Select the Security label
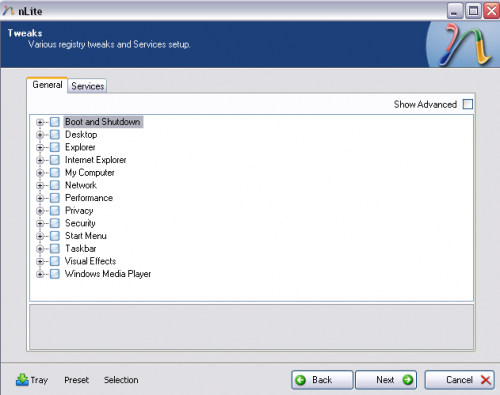 [x=80, y=223]
